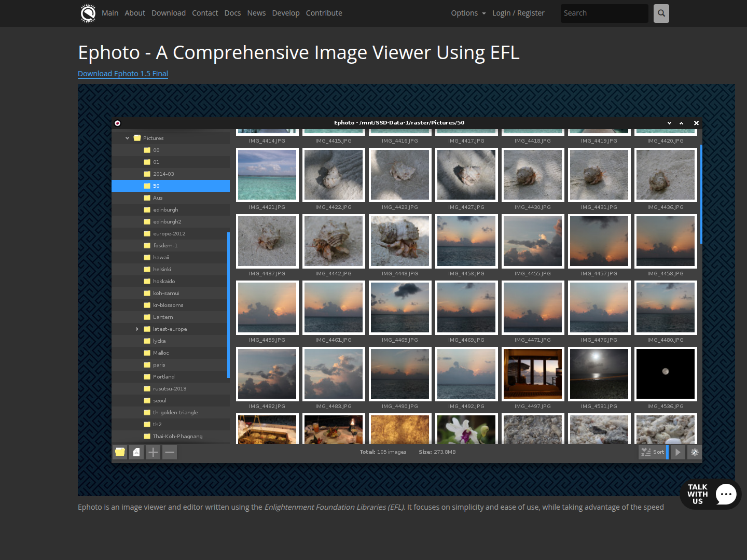Select the 00 folder in the tree
Viewport: 747px width, 560px height.
click(x=171, y=150)
